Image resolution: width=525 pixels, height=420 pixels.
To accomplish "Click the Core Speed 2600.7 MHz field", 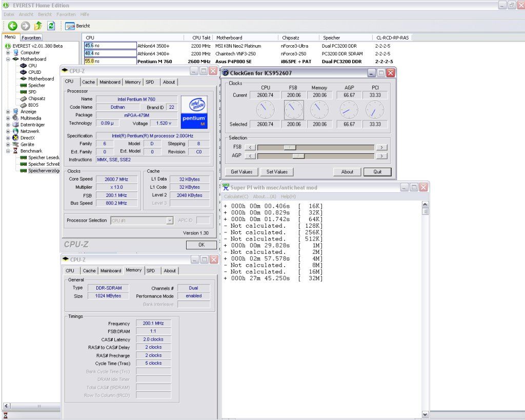I will (x=116, y=179).
